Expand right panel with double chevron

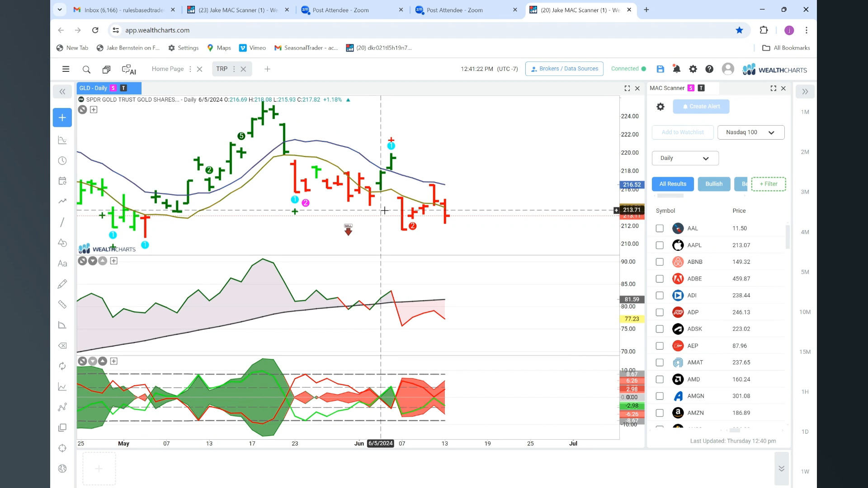(x=805, y=92)
